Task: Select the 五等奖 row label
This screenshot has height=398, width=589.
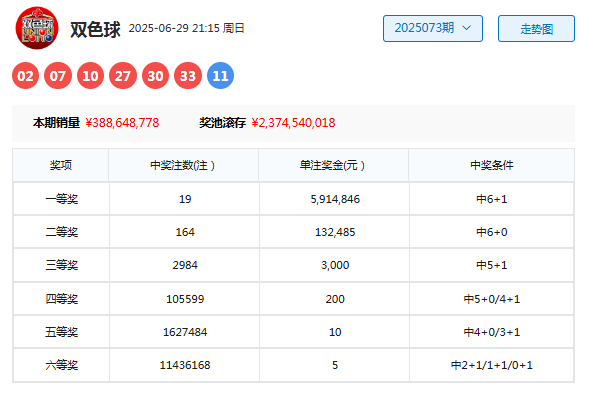Action: 62,332
